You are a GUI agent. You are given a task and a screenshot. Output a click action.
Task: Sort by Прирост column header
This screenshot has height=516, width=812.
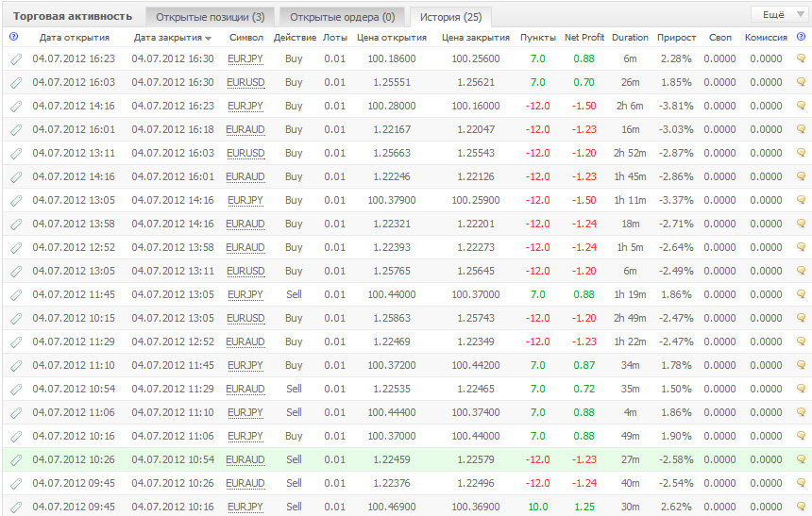[x=676, y=38]
